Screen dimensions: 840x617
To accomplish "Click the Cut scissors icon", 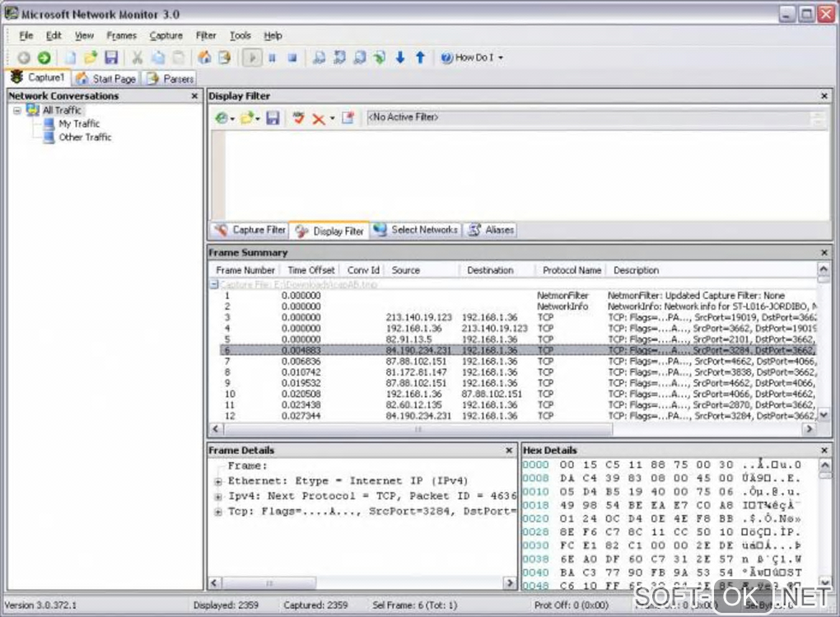I will coord(138,58).
